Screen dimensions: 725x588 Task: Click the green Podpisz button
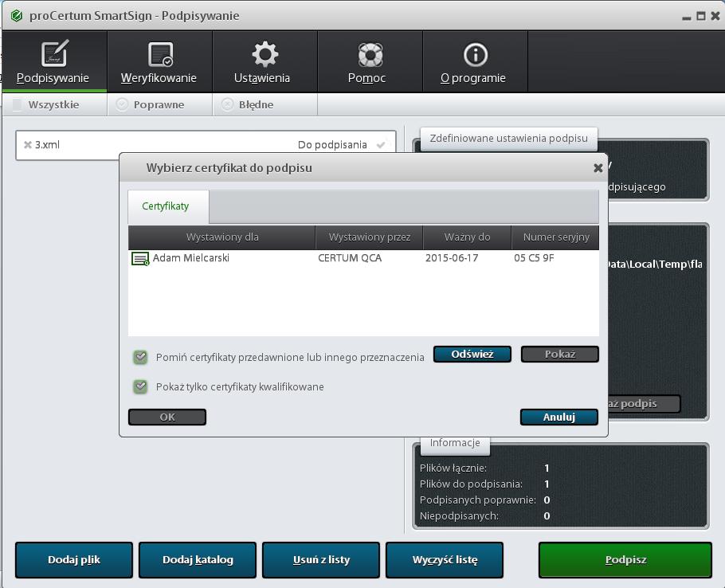click(625, 560)
